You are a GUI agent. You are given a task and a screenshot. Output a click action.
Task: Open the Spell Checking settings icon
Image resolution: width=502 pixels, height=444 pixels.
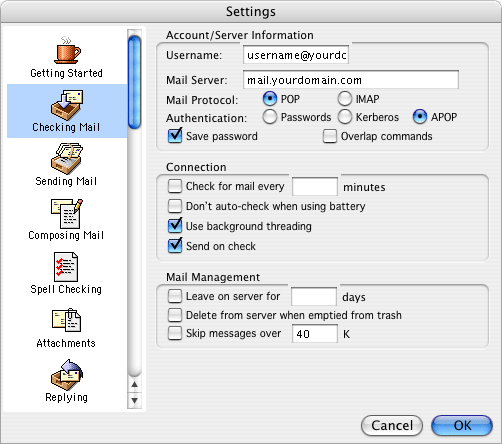click(66, 267)
